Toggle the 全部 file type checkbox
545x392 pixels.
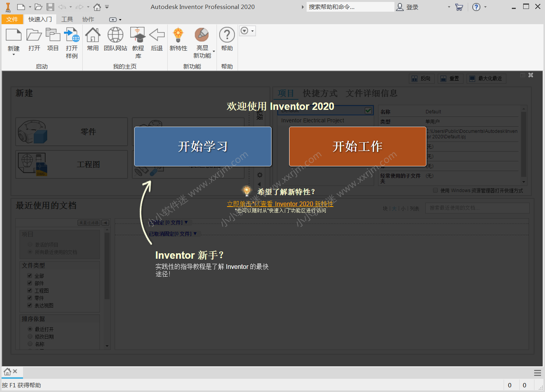coord(30,275)
